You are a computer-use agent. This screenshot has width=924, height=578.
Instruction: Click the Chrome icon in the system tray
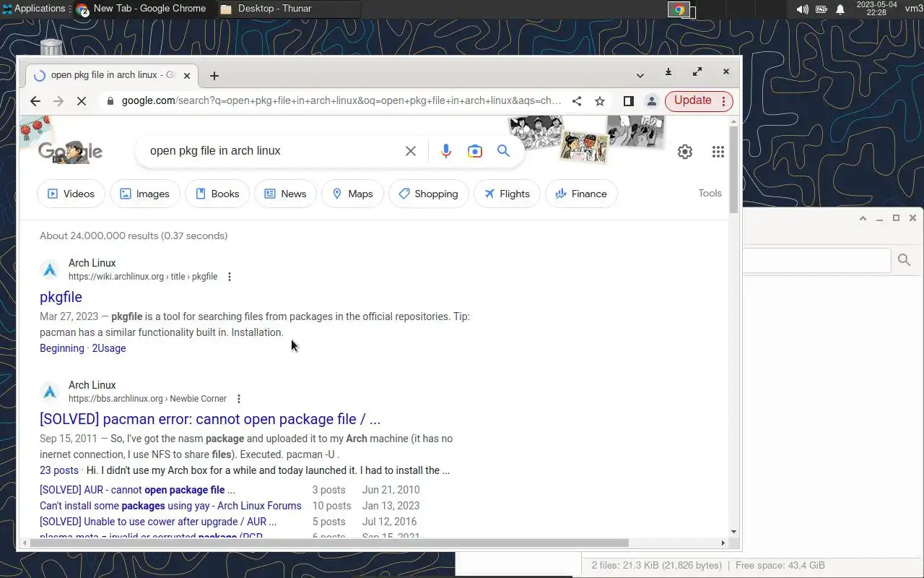pyautogui.click(x=679, y=10)
